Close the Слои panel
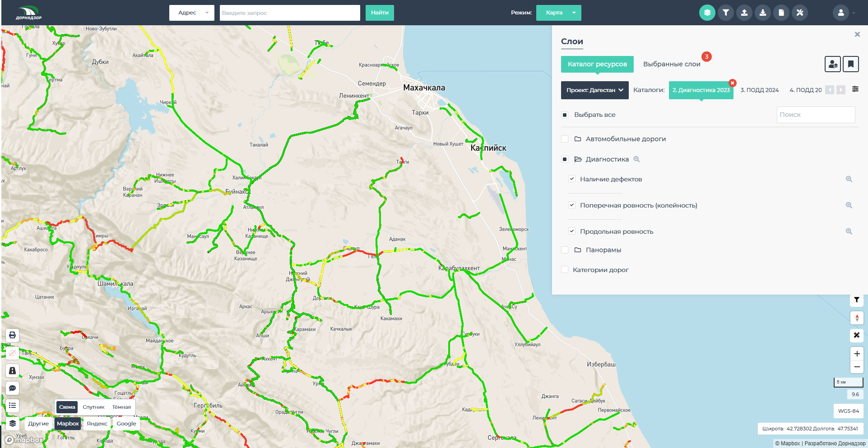The height and width of the screenshot is (448, 868). tap(857, 34)
